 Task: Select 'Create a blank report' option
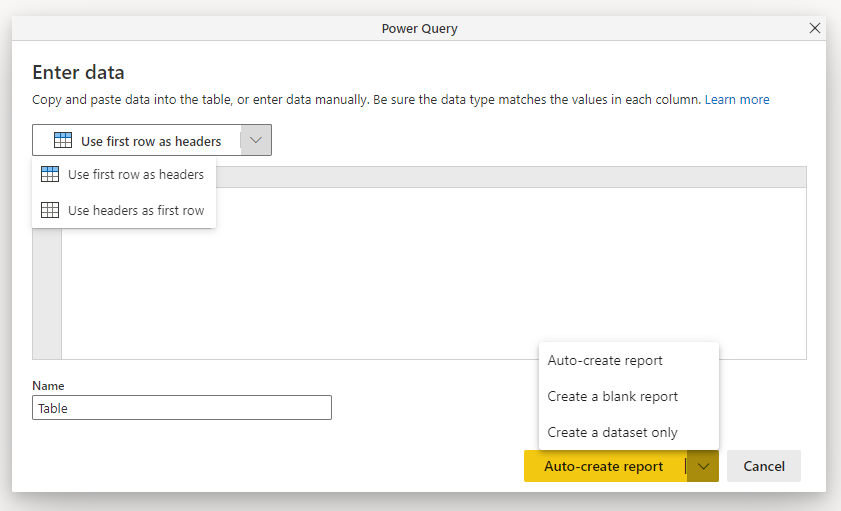point(612,396)
